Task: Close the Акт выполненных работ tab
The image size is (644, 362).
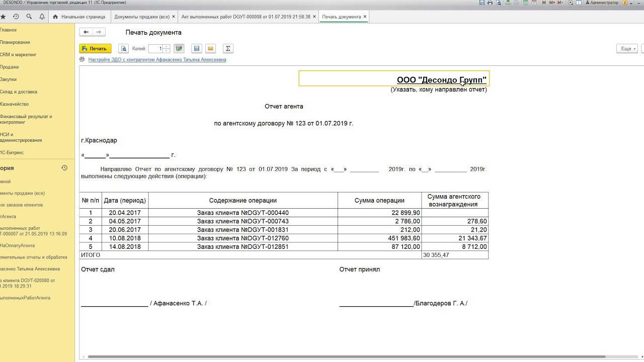Action: [x=314, y=17]
